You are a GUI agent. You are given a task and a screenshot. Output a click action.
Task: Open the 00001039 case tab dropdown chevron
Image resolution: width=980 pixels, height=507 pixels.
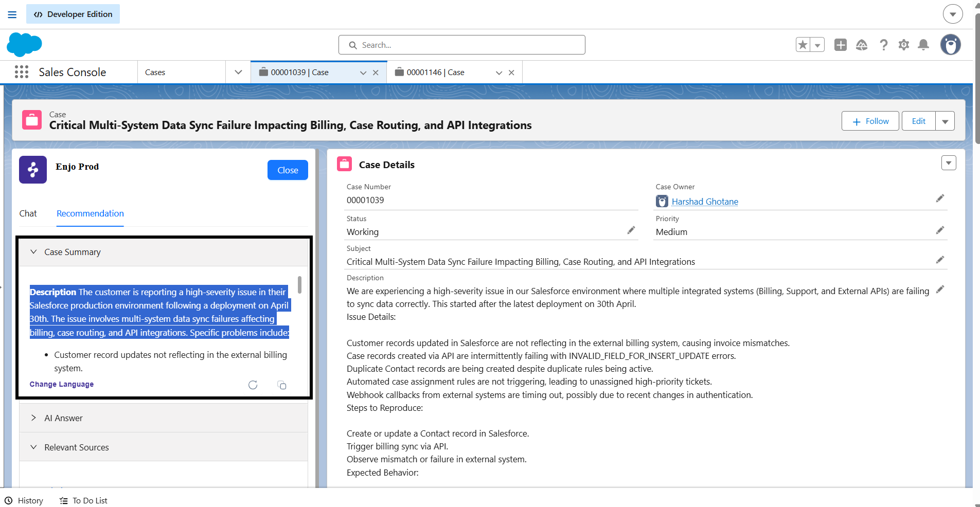click(x=363, y=73)
